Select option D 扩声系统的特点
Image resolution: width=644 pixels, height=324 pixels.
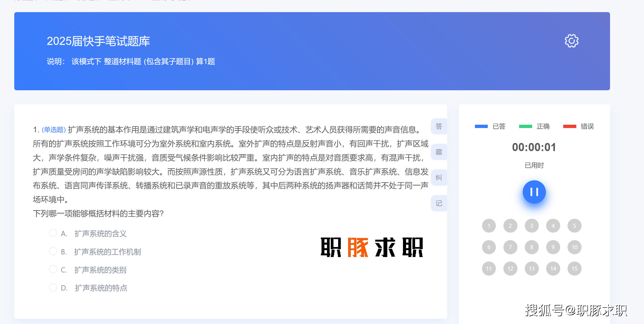[x=53, y=287]
